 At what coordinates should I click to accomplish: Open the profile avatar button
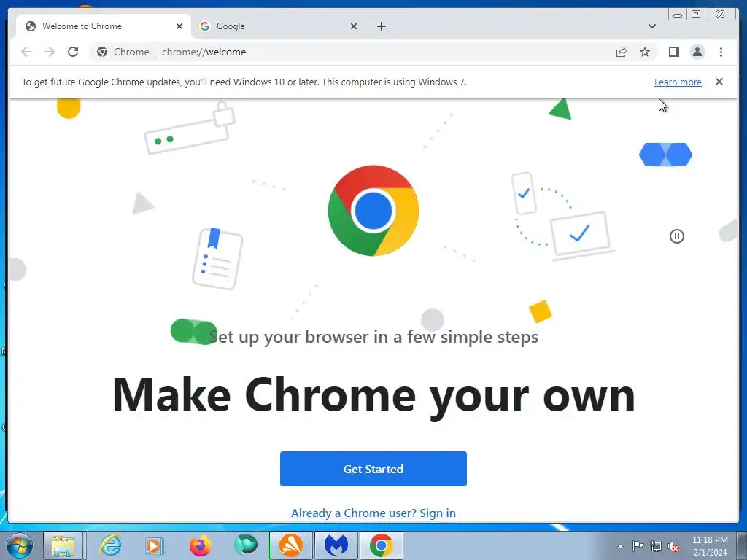[x=697, y=52]
